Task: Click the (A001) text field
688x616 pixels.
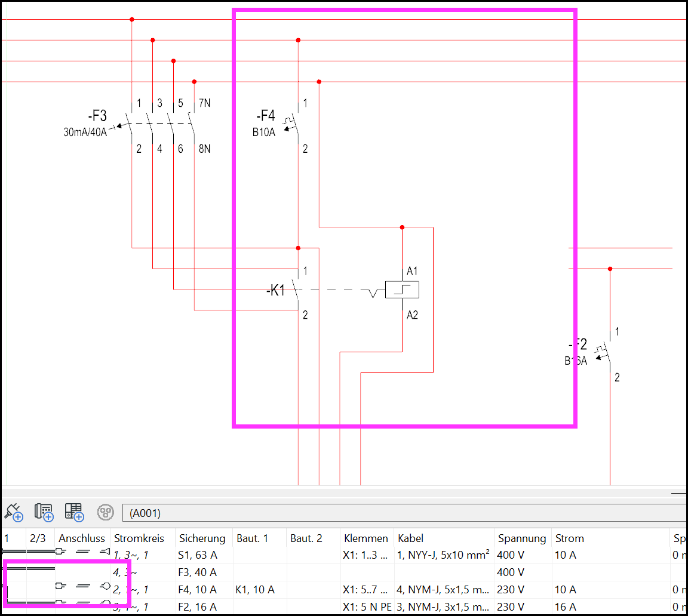Action: pos(404,513)
